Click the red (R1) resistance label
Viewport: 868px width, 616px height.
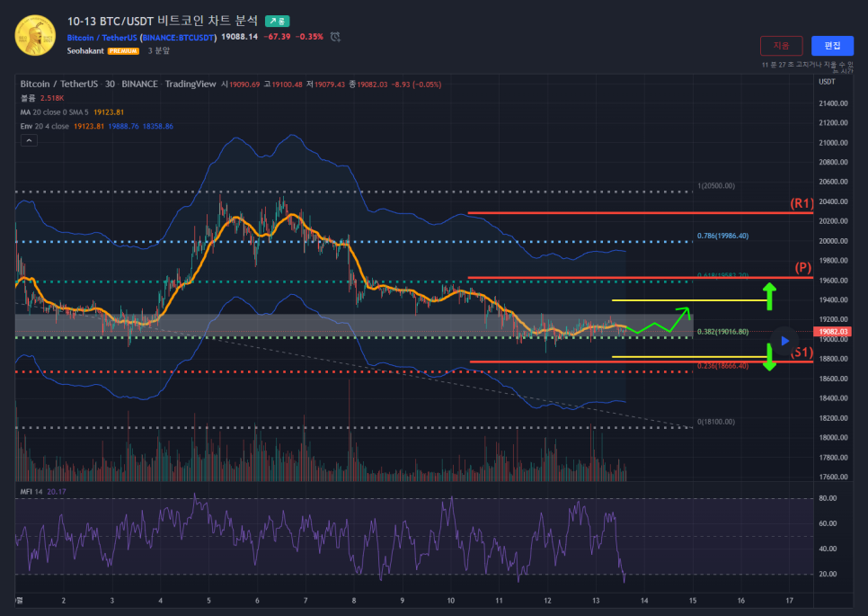click(x=802, y=204)
